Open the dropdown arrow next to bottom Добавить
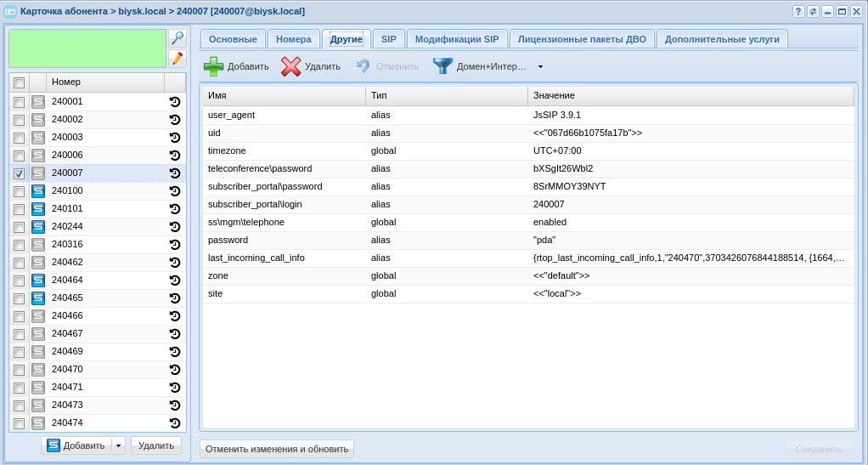The image size is (868, 465). [x=118, y=445]
